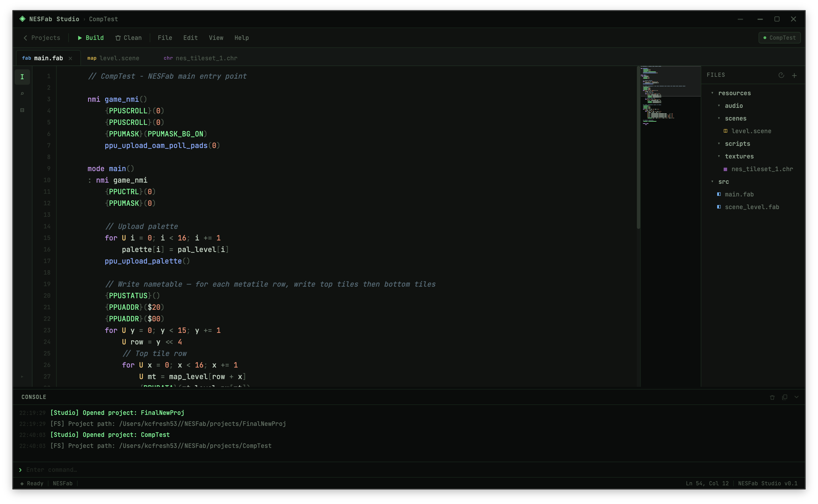Screen dimensions: 818x504
Task: Open the search tool in left sidebar
Action: pos(22,93)
